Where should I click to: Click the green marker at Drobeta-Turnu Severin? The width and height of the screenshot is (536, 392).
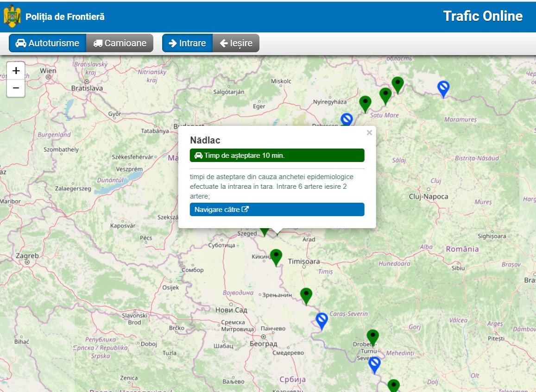[x=372, y=337]
